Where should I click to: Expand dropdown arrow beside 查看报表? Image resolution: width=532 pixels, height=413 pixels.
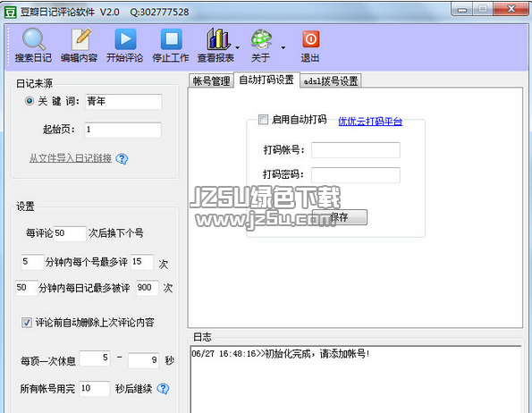point(237,47)
